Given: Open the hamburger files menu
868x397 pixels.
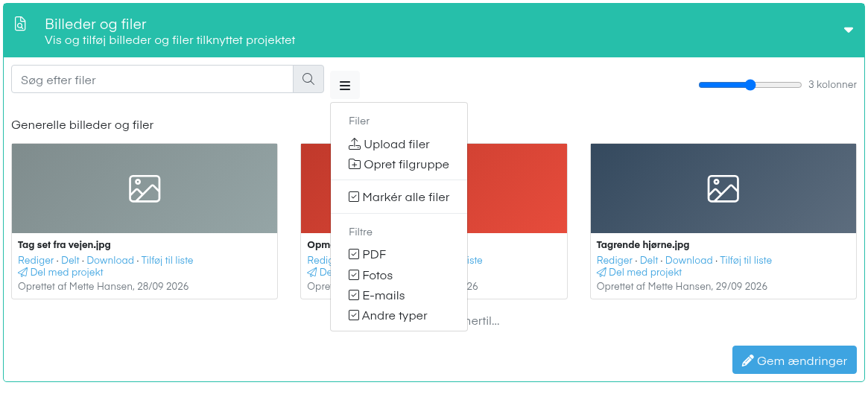Looking at the screenshot, I should point(345,85).
